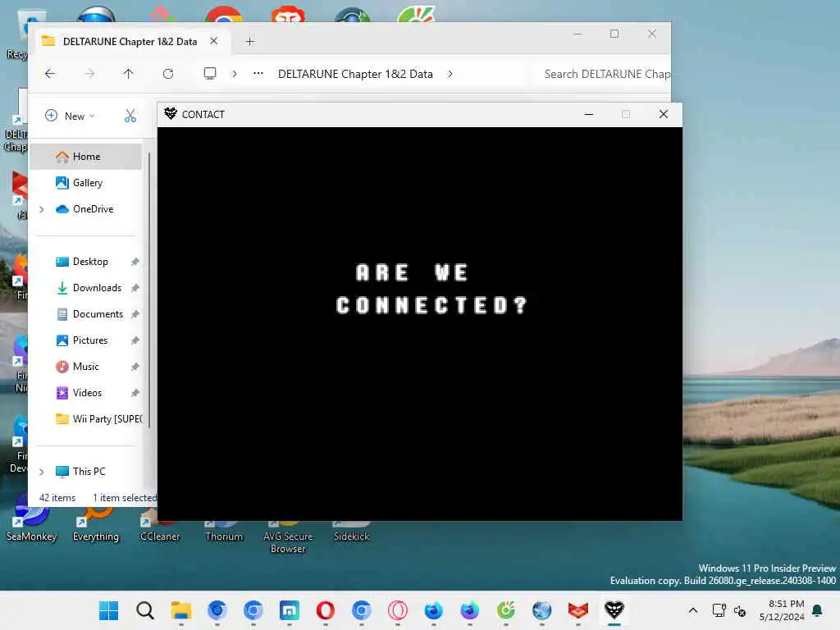Viewport: 840px width, 630px height.
Task: Go back in File Explorer
Action: (x=50, y=74)
